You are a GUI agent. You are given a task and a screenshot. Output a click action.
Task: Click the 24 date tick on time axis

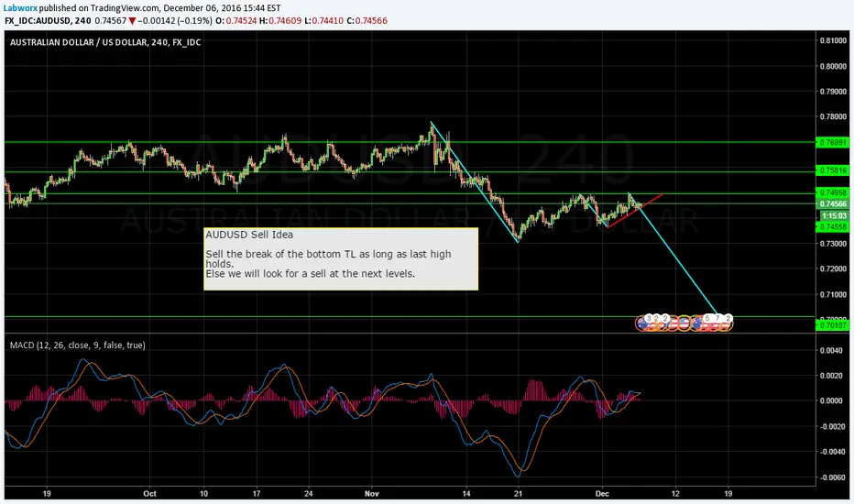[309, 494]
